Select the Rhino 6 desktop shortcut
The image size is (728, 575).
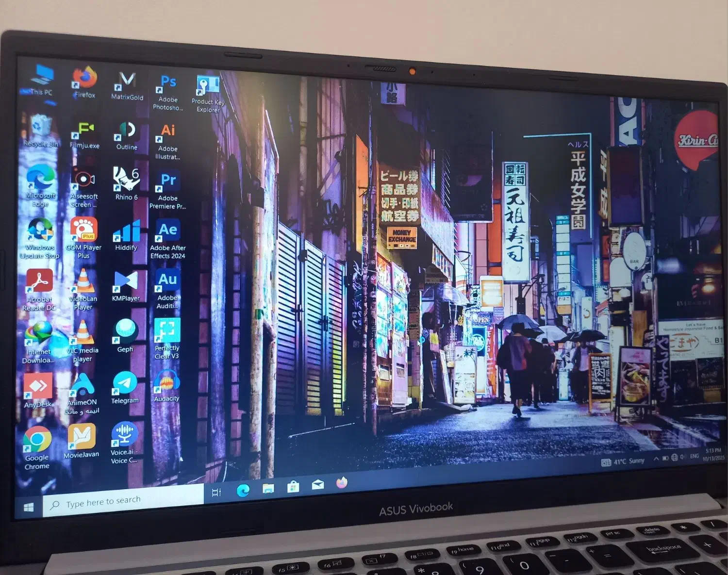(x=127, y=184)
